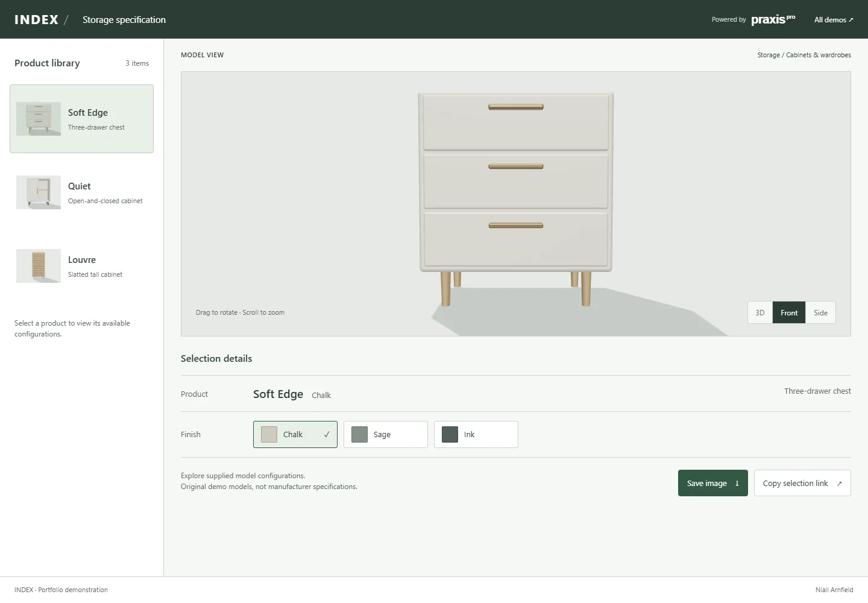Choose the Ink finish option
Image resolution: width=868 pixels, height=603 pixels.
pos(476,434)
